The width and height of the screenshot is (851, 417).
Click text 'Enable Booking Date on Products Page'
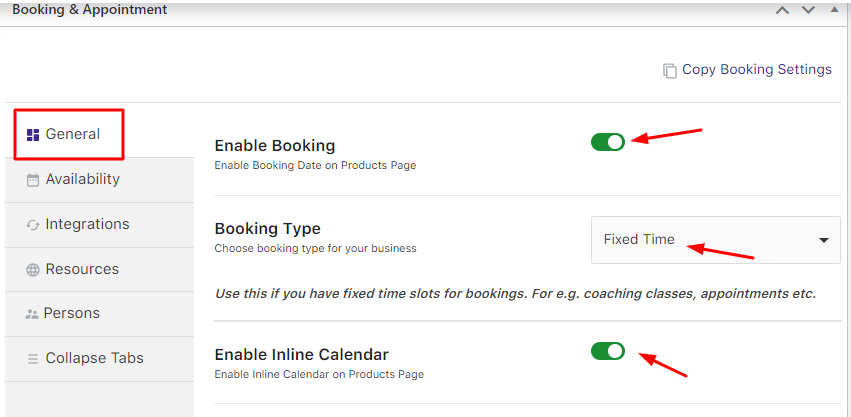315,165
